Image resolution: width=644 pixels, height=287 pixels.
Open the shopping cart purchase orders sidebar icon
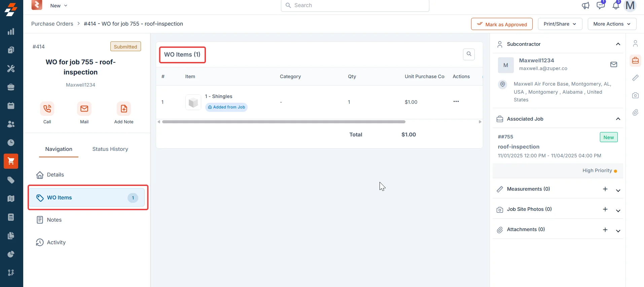[x=11, y=161]
